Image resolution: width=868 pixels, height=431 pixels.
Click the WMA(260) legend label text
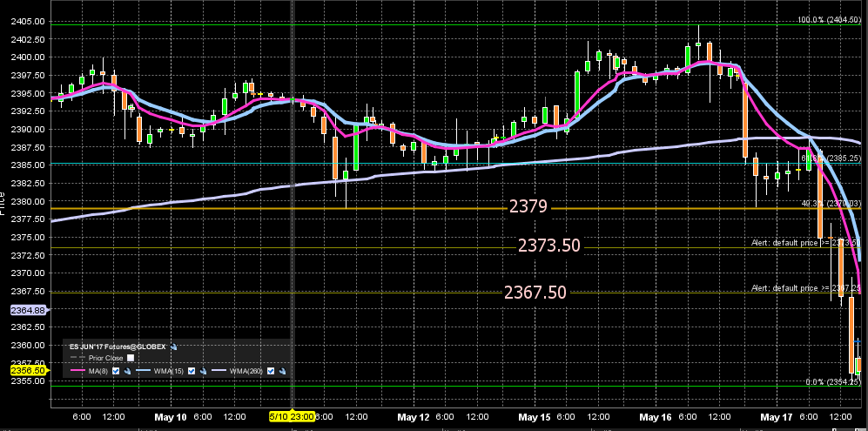pos(246,371)
